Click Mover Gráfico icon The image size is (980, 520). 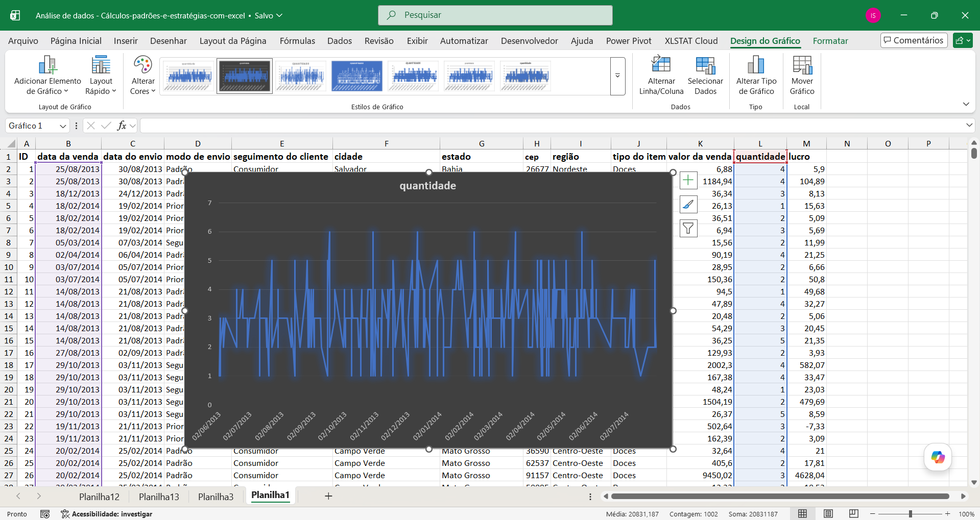802,65
